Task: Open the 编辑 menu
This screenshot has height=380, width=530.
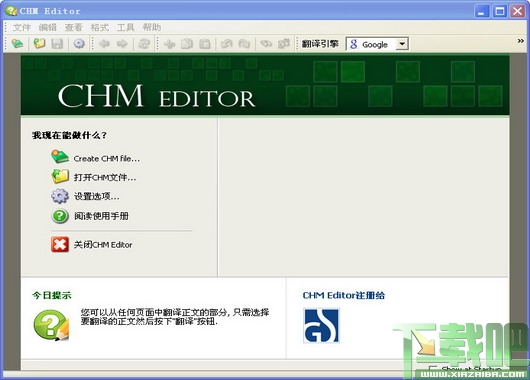Action: [x=48, y=27]
